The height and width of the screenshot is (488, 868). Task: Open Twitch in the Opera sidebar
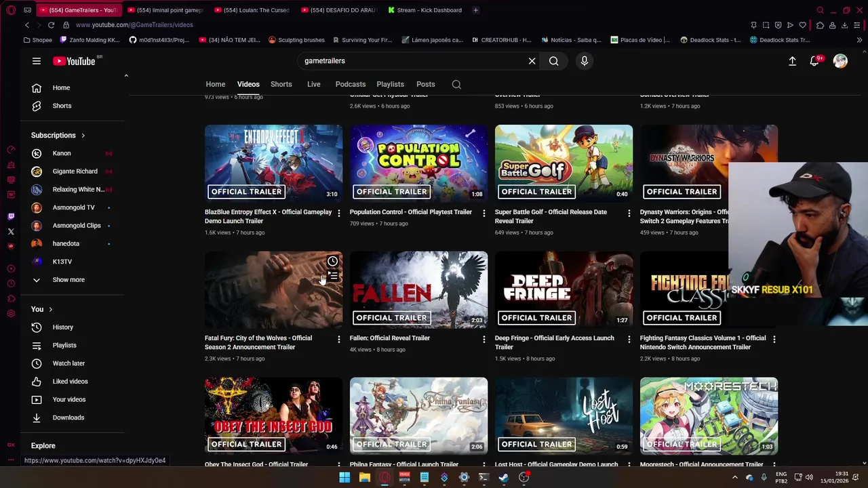point(11,217)
